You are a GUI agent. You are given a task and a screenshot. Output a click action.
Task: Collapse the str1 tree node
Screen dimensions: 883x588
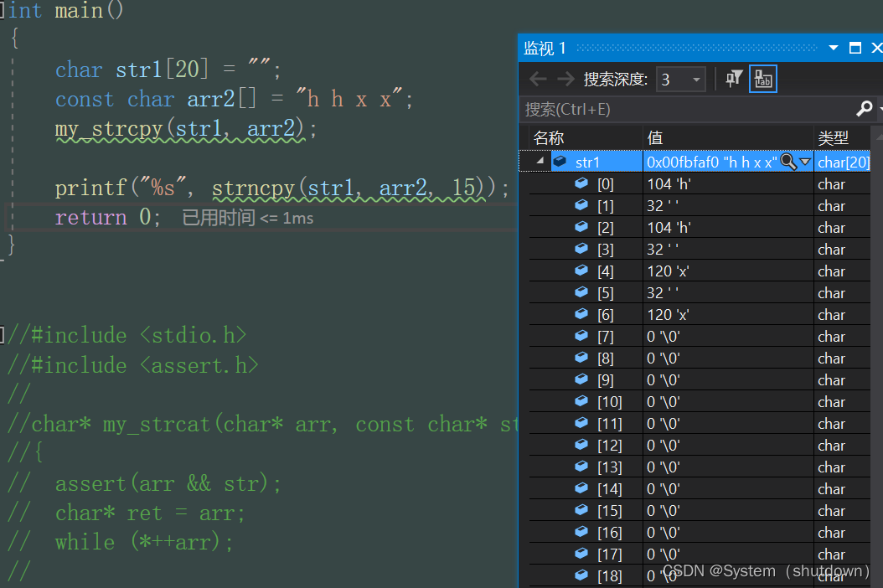540,162
